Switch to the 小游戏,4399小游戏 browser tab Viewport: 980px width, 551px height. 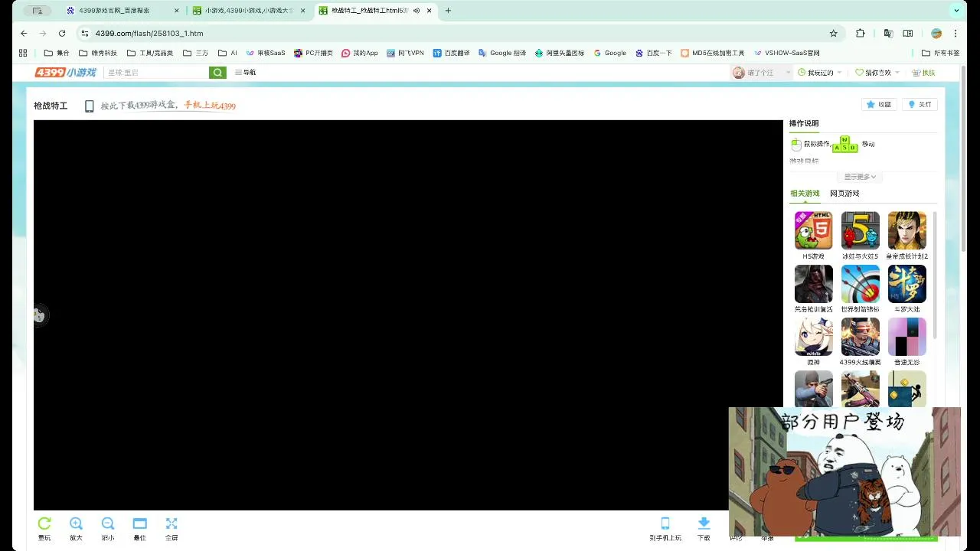point(249,11)
